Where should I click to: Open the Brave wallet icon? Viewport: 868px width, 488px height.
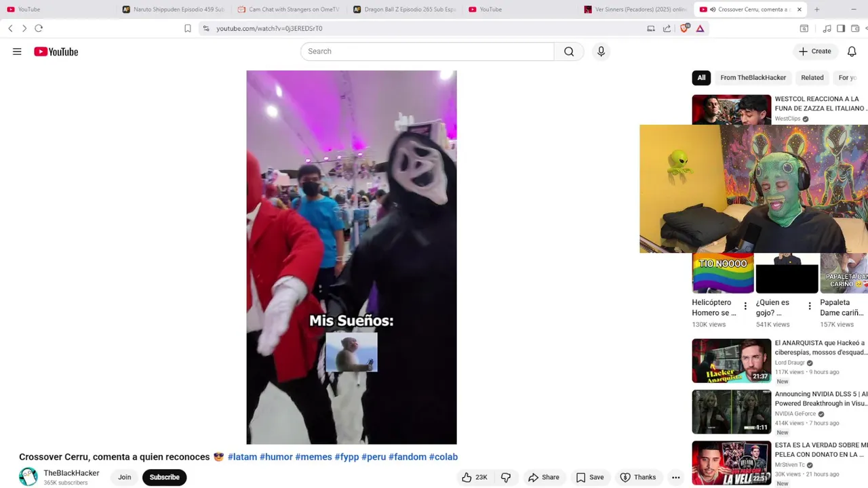(856, 28)
